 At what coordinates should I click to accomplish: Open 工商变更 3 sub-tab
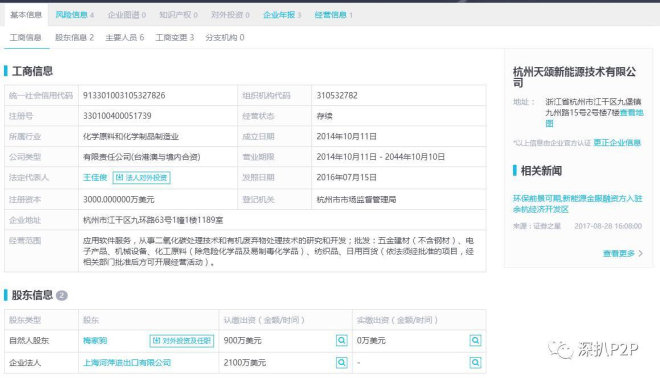tap(175, 37)
